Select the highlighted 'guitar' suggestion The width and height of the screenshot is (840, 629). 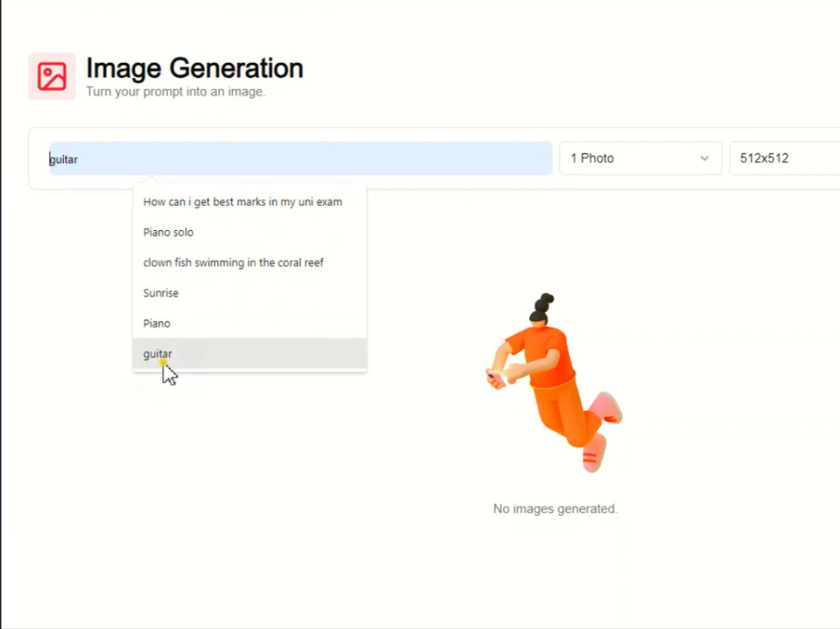[249, 354]
